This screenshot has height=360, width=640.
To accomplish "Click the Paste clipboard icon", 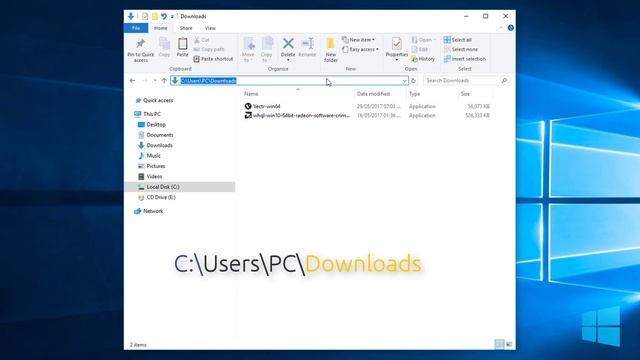I will coord(182,44).
